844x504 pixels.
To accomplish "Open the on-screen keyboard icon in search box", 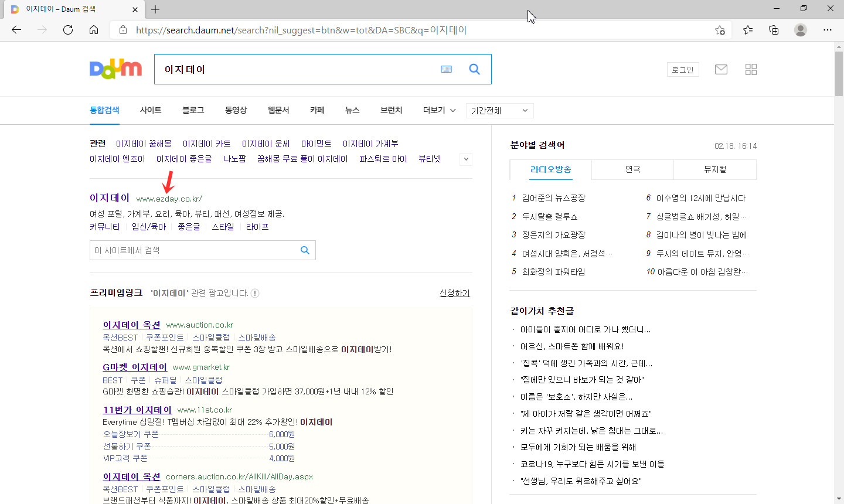I will (447, 69).
